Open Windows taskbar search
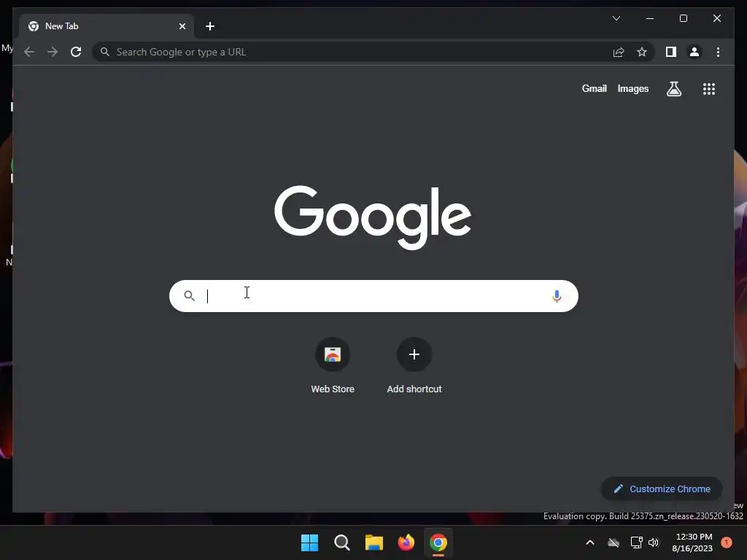The width and height of the screenshot is (747, 560). point(342,542)
